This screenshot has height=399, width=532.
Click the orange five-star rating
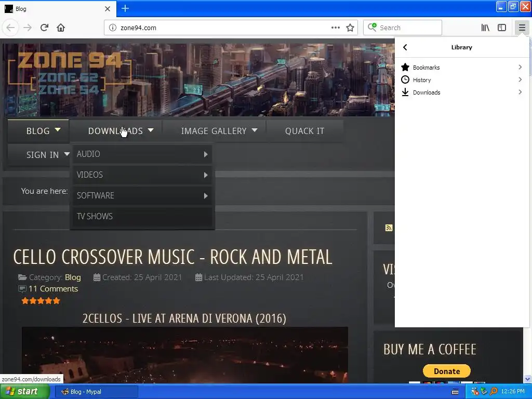(x=41, y=301)
